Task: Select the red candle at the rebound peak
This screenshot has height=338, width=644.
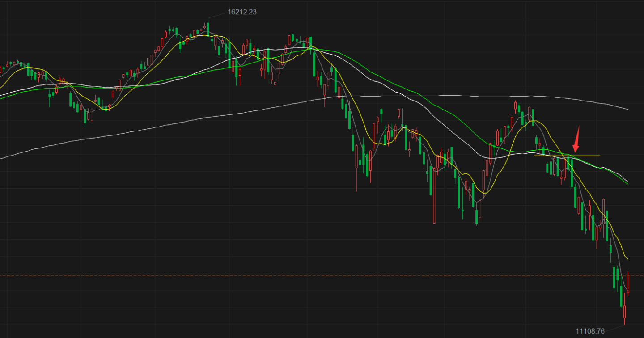Action: [515, 105]
